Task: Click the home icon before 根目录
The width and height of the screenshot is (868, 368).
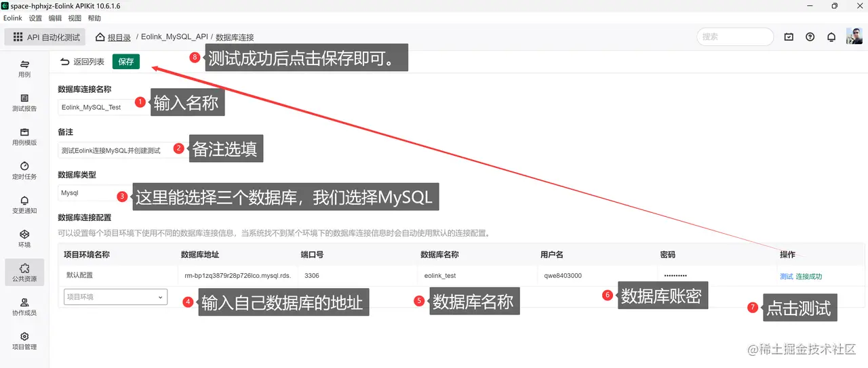Action: tap(100, 37)
